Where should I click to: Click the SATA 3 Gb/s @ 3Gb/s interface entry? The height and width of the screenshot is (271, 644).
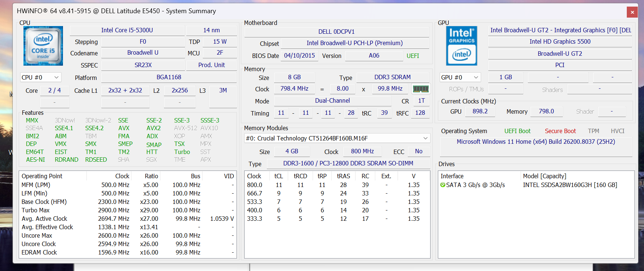point(476,185)
